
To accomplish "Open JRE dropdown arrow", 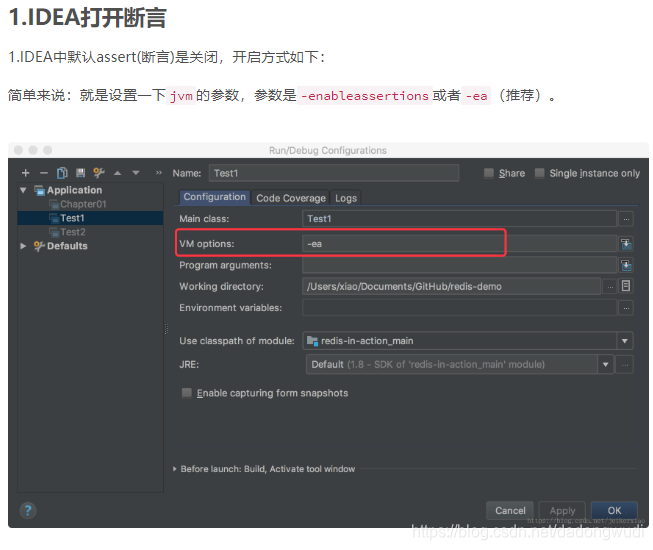I will pos(606,365).
